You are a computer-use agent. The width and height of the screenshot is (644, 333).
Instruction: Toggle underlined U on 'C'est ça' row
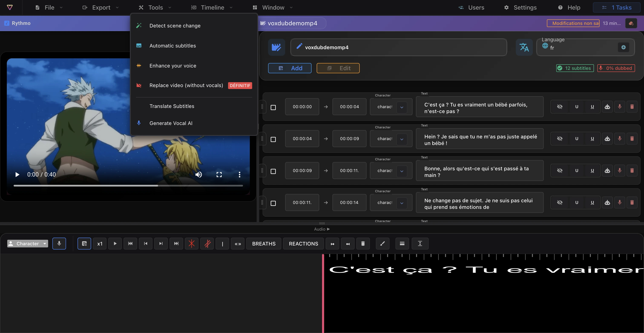(592, 107)
